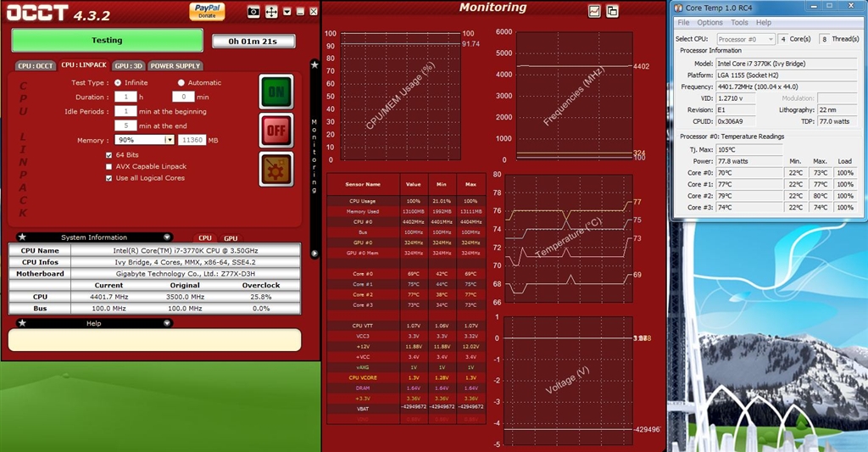Screen dimensions: 868x452
Task: Click the System Information star icon
Action: (x=22, y=237)
